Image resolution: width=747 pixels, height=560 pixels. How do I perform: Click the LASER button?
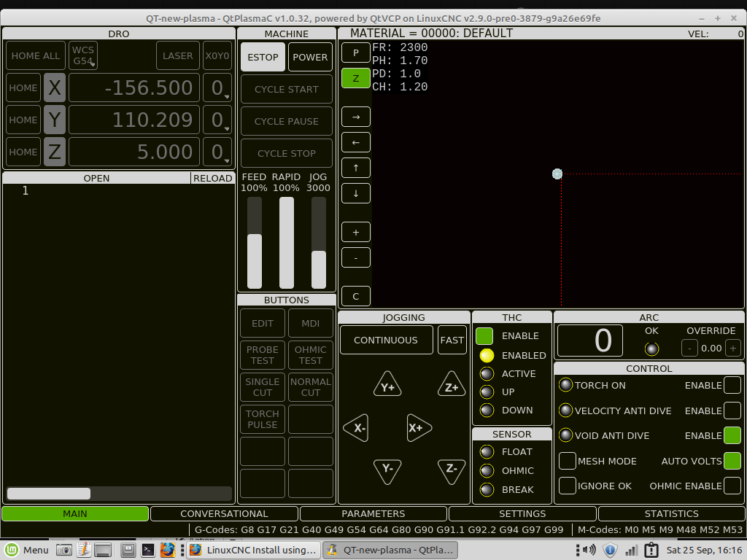(178, 55)
